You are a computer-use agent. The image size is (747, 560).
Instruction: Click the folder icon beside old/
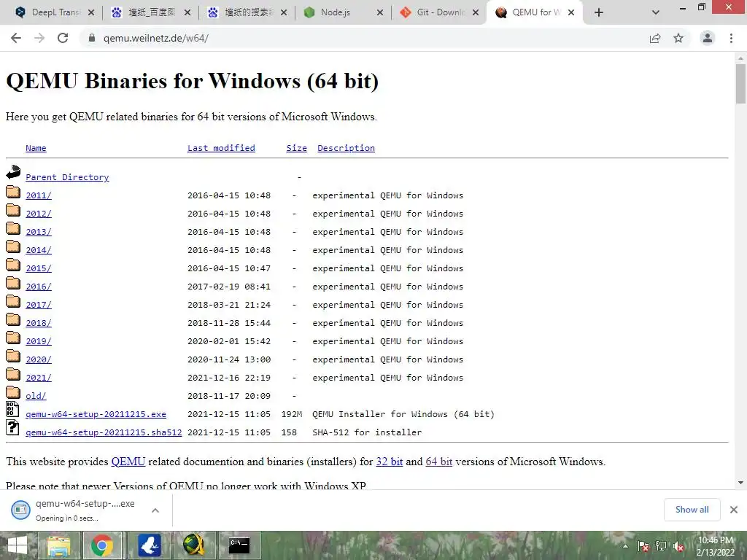[x=13, y=392]
